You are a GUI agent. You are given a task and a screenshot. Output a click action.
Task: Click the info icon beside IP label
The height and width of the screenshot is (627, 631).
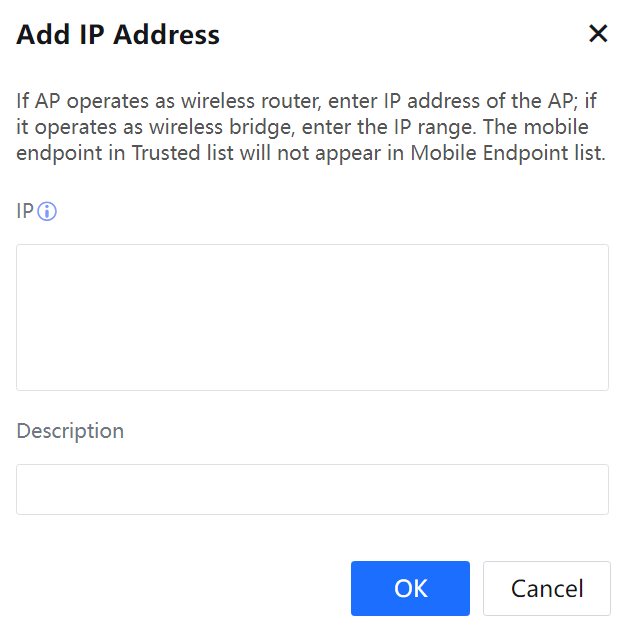pyautogui.click(x=47, y=212)
